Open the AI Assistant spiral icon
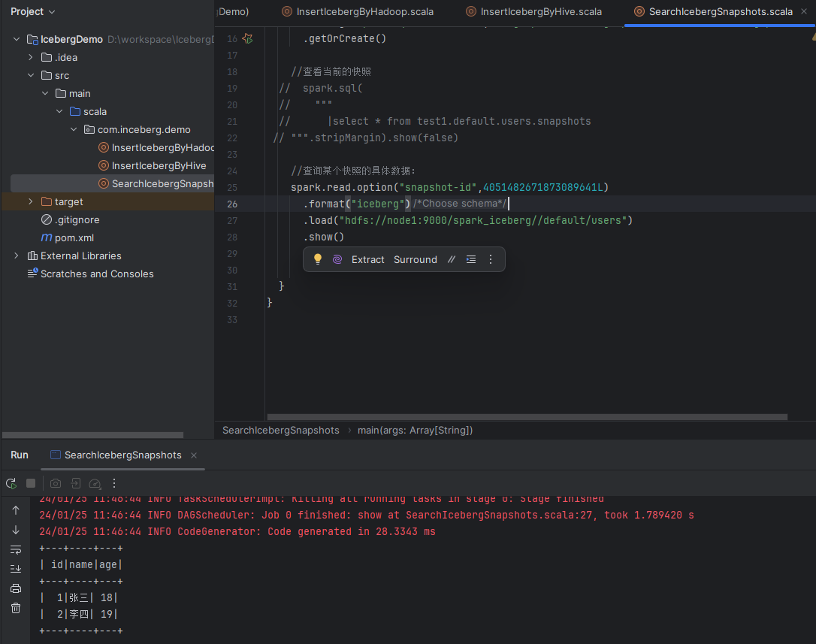816x644 pixels. tap(337, 259)
